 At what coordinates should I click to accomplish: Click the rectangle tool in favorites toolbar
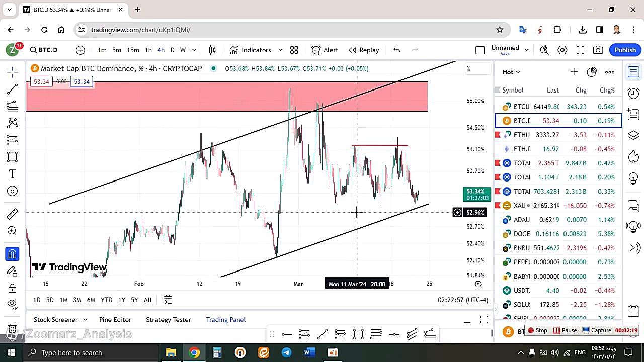[x=358, y=334]
